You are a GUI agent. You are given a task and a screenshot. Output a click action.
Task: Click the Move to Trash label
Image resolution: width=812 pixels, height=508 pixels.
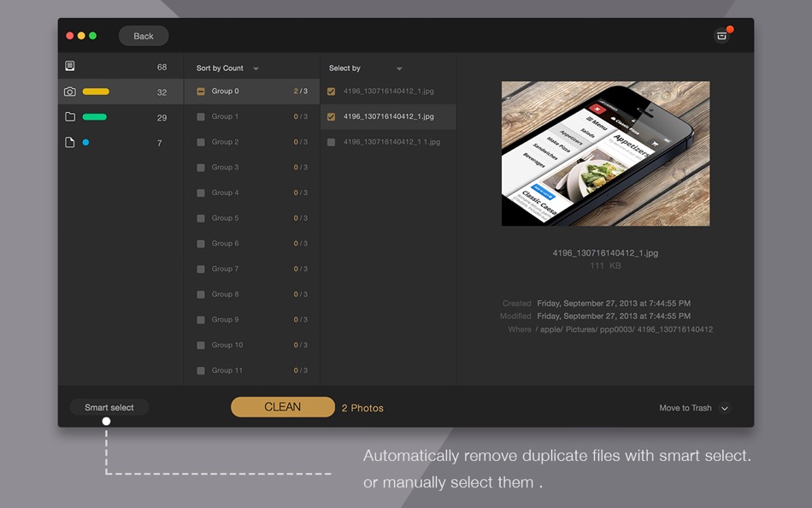pyautogui.click(x=685, y=408)
